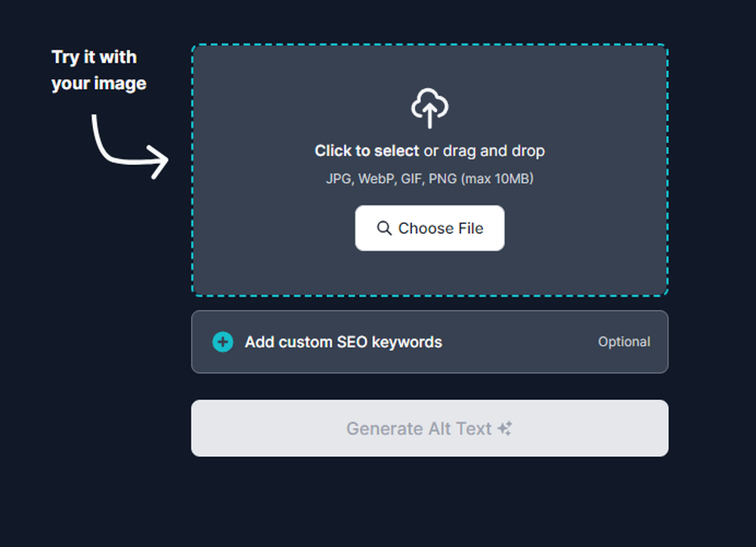Screen dimensions: 756x547
Task: Select the magnifier icon inside Choose File
Action: pos(385,228)
